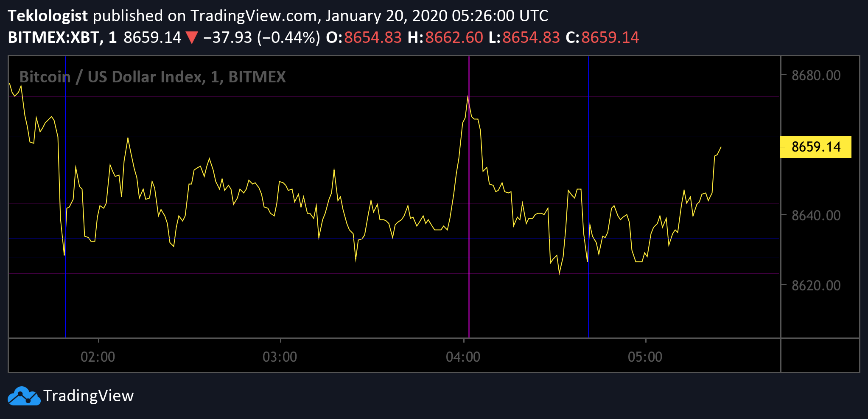Click the January 20, 2020 05:26:00 UTC timestamp
868x419 pixels.
click(437, 16)
